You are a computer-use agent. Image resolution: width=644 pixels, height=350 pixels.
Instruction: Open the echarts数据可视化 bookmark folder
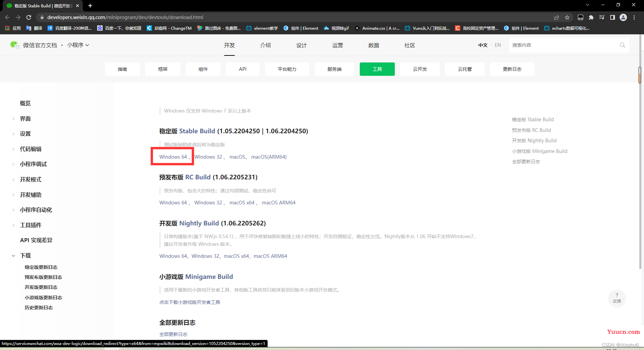pyautogui.click(x=567, y=28)
